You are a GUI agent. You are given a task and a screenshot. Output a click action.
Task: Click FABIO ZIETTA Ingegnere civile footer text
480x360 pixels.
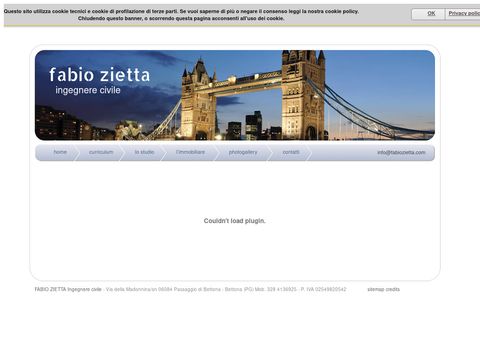click(68, 289)
